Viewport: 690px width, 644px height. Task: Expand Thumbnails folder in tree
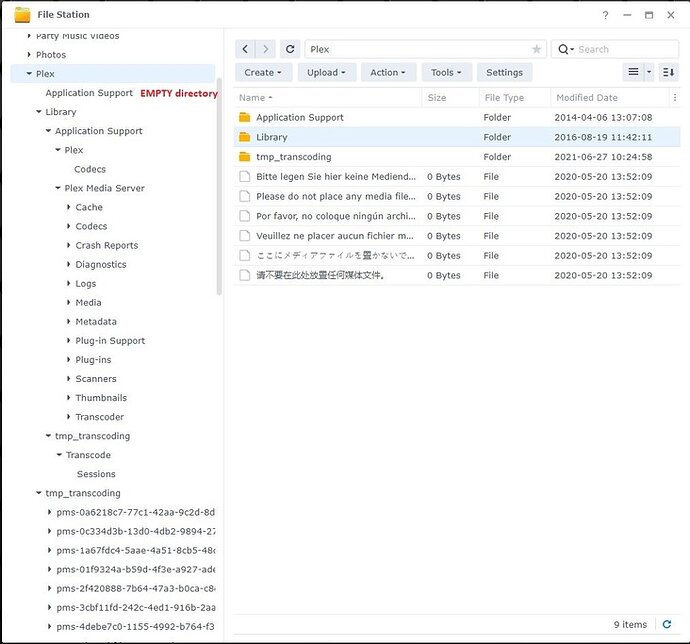[68, 397]
